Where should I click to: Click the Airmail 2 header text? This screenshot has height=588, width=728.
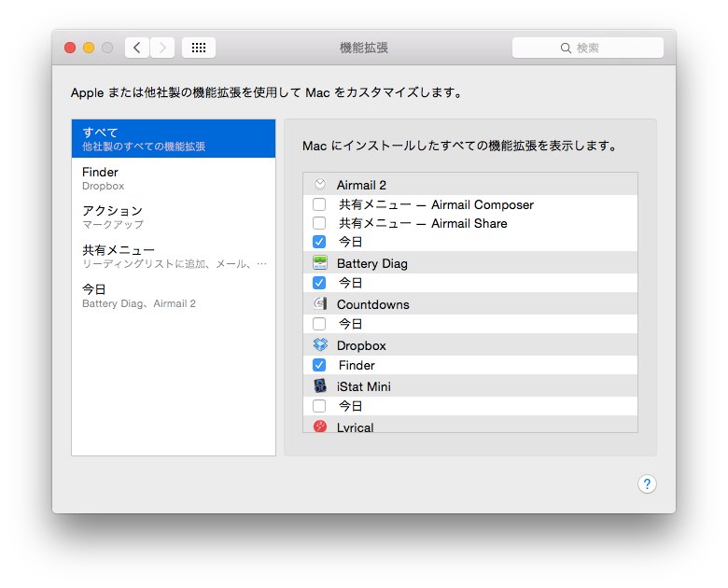tap(361, 185)
